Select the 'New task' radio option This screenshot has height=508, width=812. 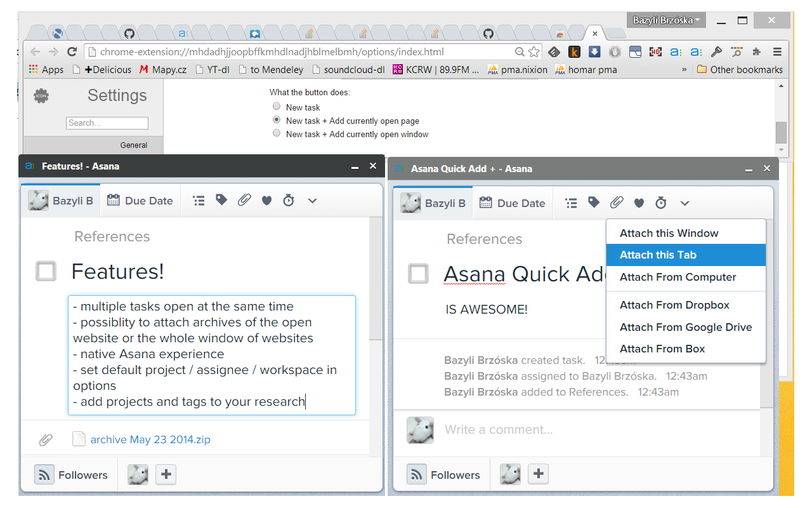click(276, 107)
